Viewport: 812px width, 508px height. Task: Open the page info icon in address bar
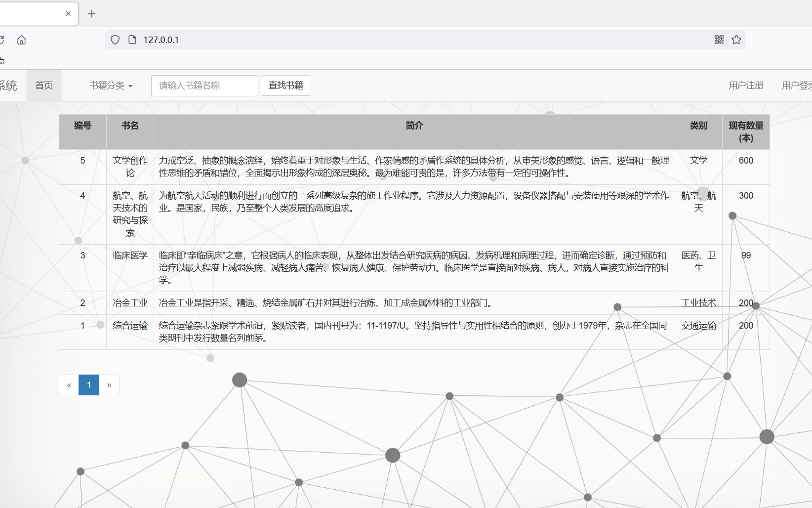click(131, 40)
